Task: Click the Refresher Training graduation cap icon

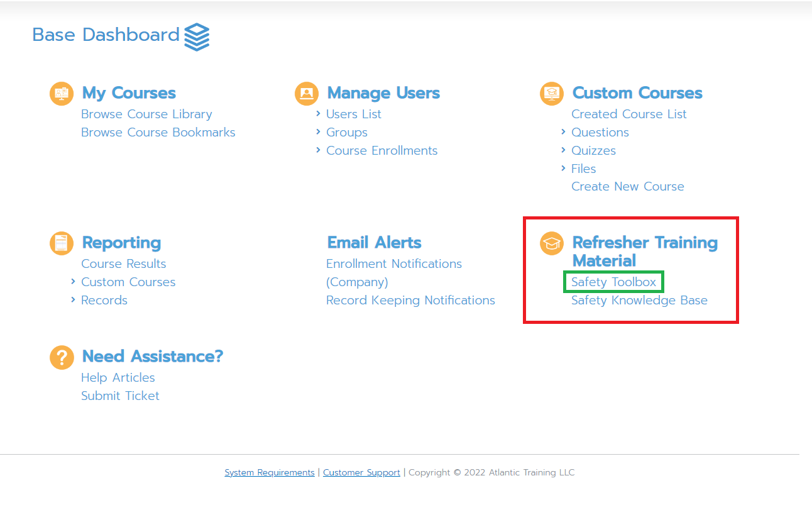Action: 552,243
